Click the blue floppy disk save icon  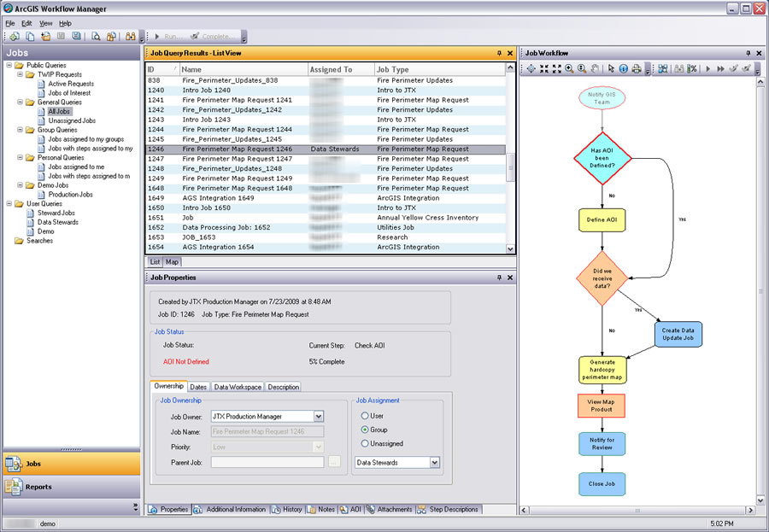click(77, 36)
